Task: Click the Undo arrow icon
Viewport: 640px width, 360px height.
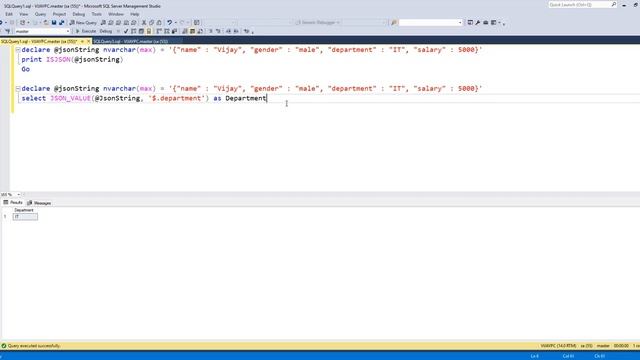Action: [169, 22]
